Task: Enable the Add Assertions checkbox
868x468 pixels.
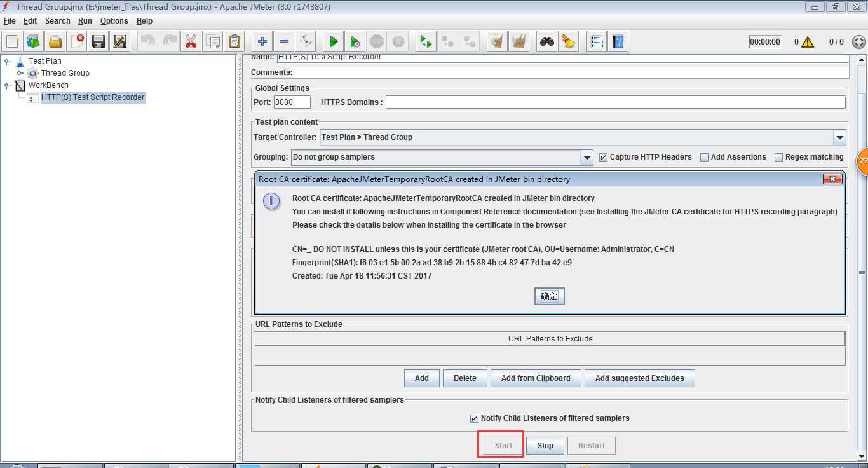Action: click(x=704, y=157)
